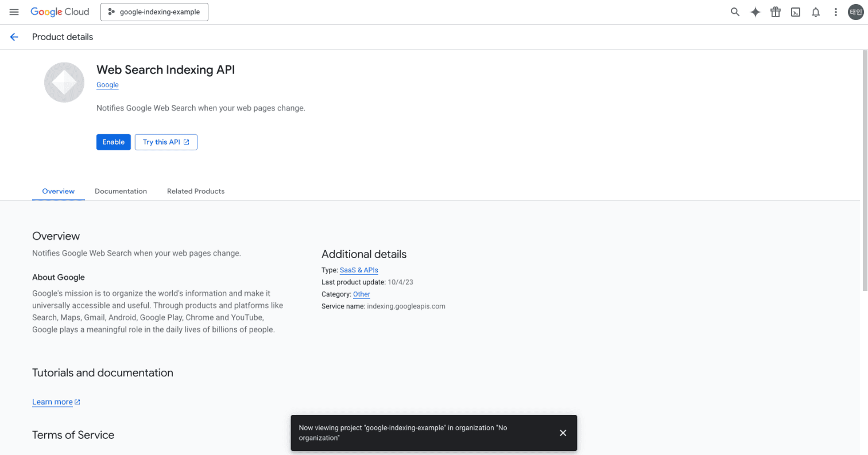Click the Tutorials and documentation heading
This screenshot has height=455, width=868.
[103, 373]
